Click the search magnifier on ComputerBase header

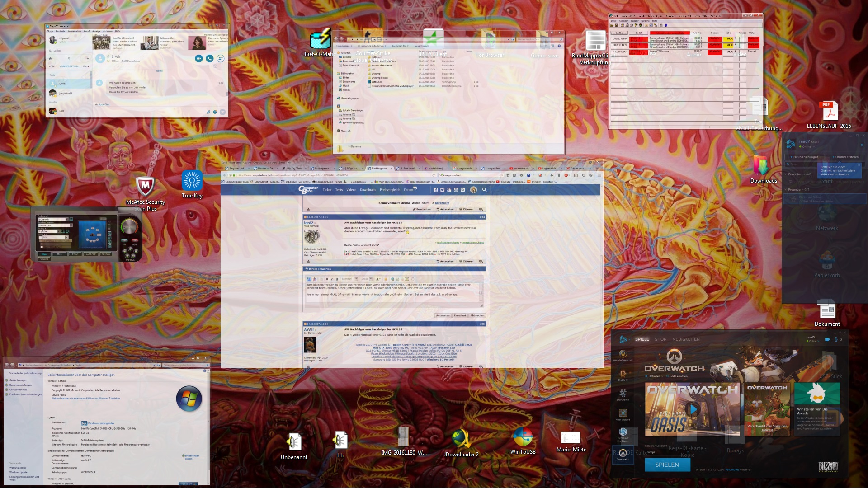tap(484, 190)
